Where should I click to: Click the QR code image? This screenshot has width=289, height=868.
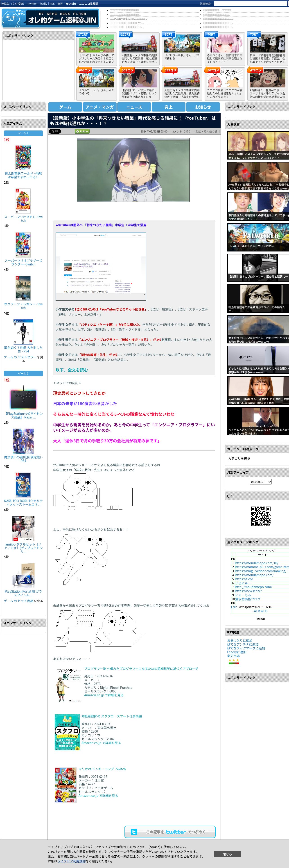[261, 516]
